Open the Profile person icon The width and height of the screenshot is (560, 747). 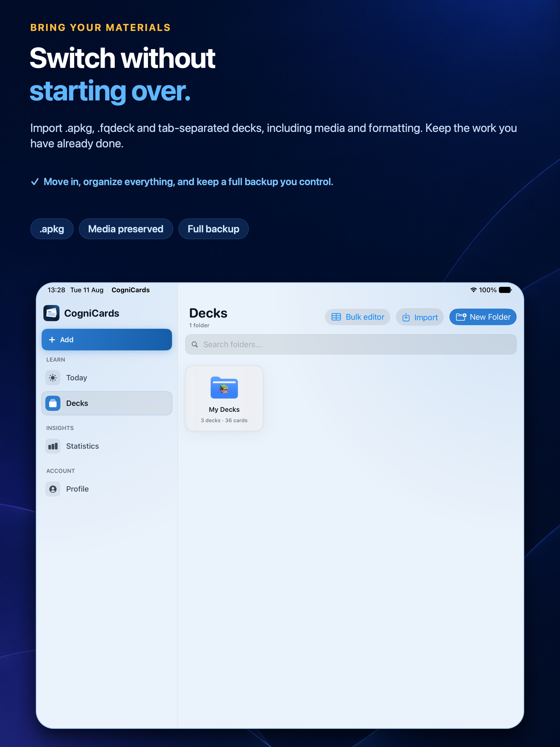point(53,489)
